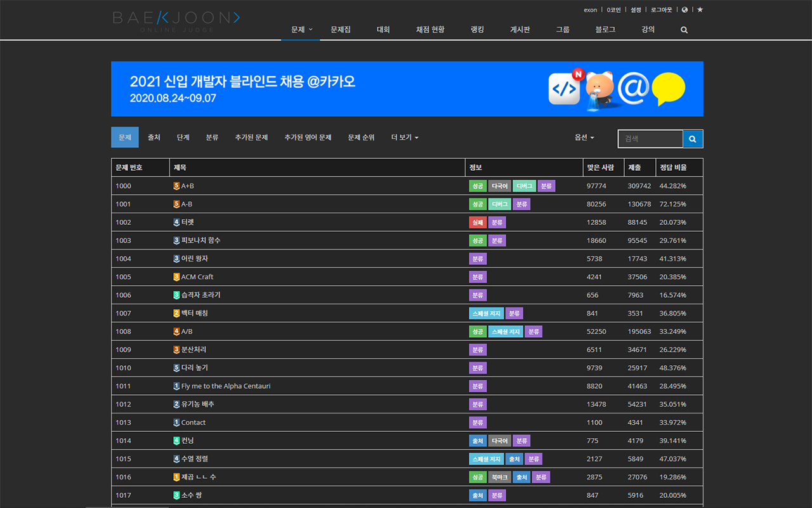Open the 블로그 menu item
The image size is (812, 508).
click(x=605, y=30)
